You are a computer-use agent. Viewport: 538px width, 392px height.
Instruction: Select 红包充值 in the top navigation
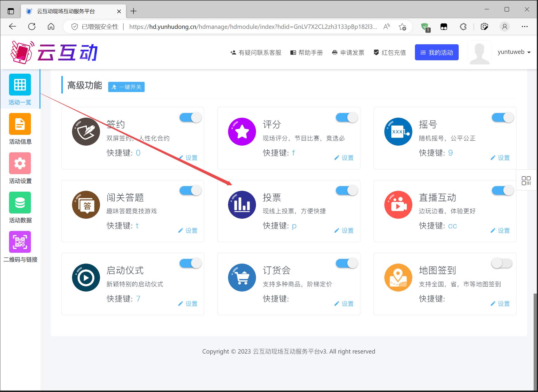coord(390,53)
